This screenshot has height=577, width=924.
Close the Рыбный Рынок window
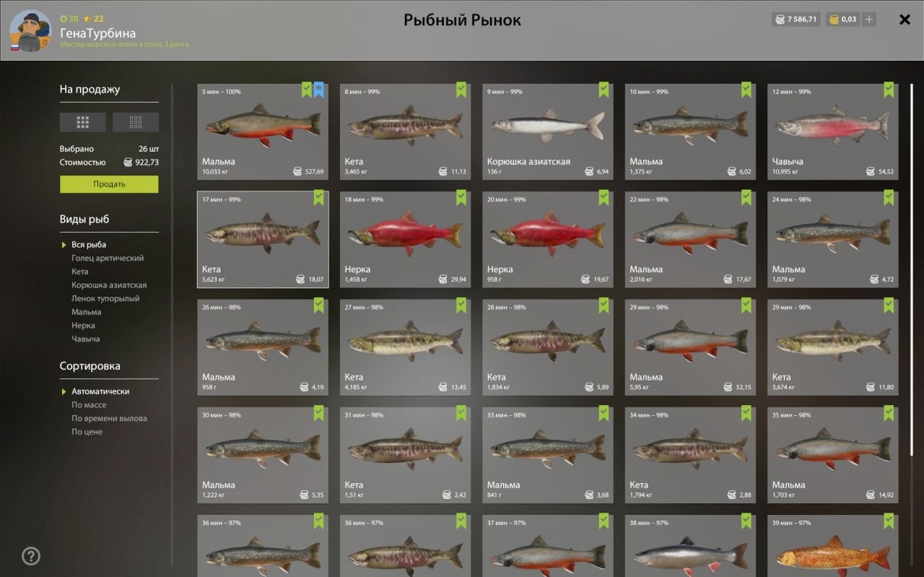click(x=905, y=19)
